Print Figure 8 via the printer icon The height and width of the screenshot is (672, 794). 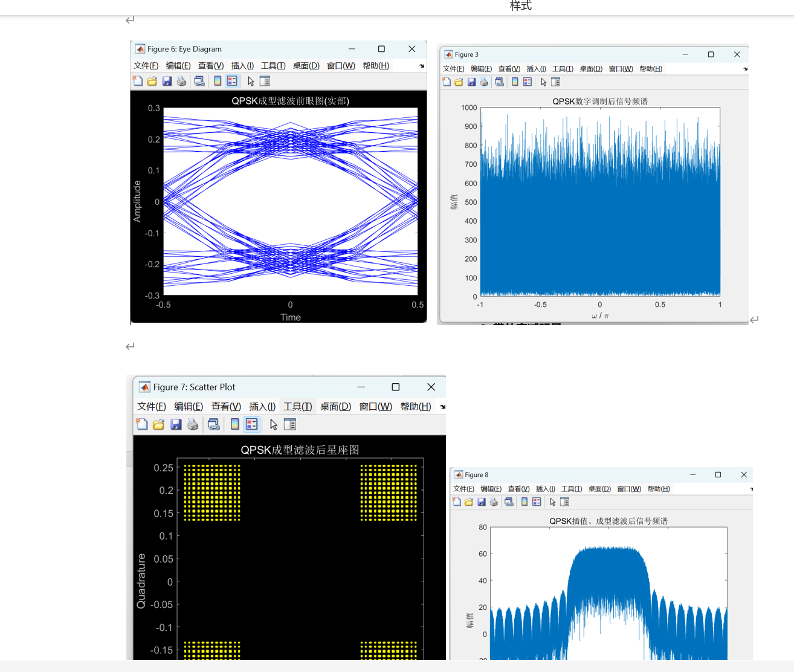pos(494,502)
